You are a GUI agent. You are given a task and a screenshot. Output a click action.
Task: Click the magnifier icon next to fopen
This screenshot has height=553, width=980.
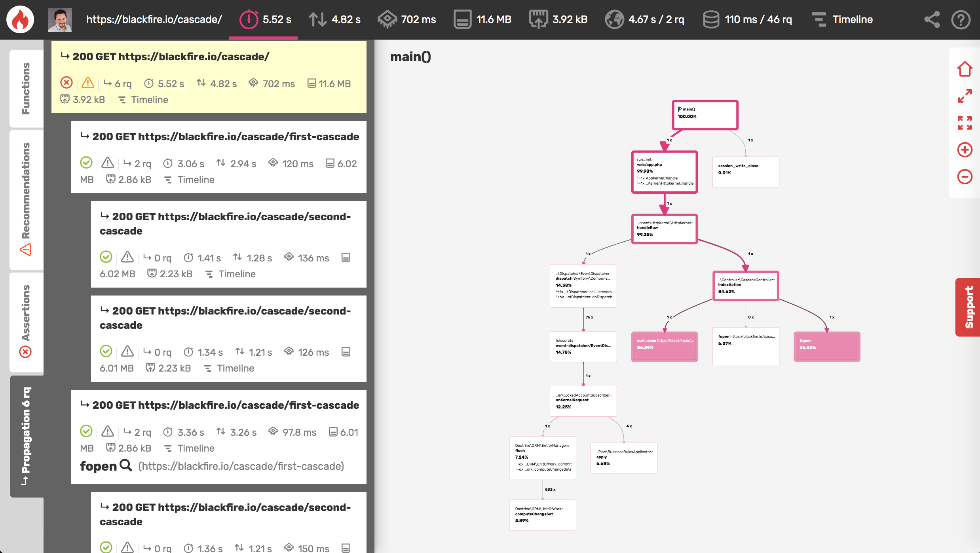coord(126,465)
